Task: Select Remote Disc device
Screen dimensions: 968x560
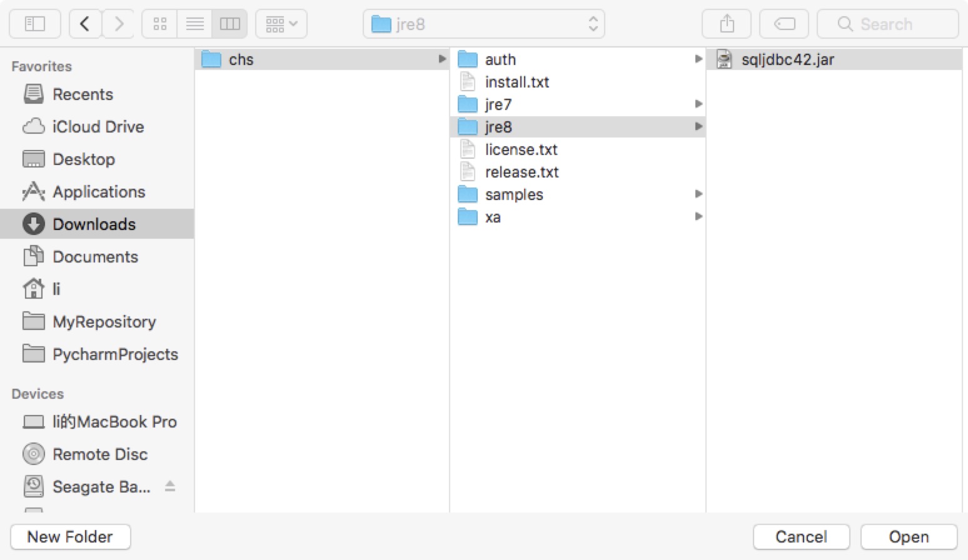Action: (x=97, y=454)
